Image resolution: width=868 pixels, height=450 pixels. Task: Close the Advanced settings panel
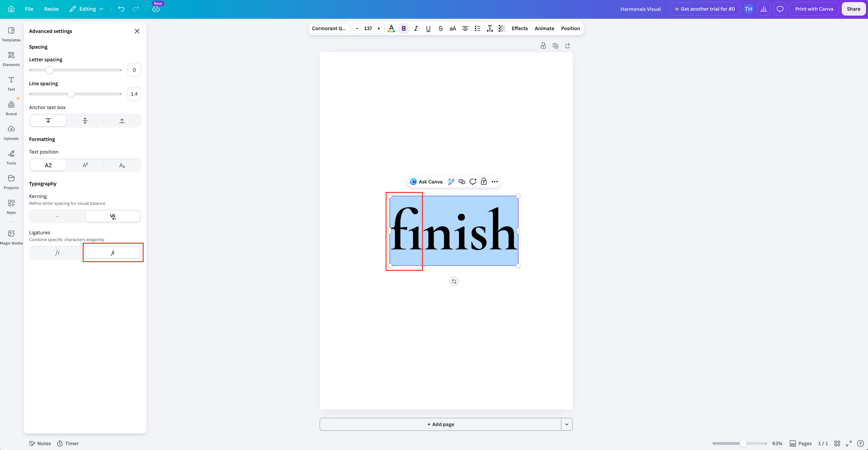(x=137, y=31)
